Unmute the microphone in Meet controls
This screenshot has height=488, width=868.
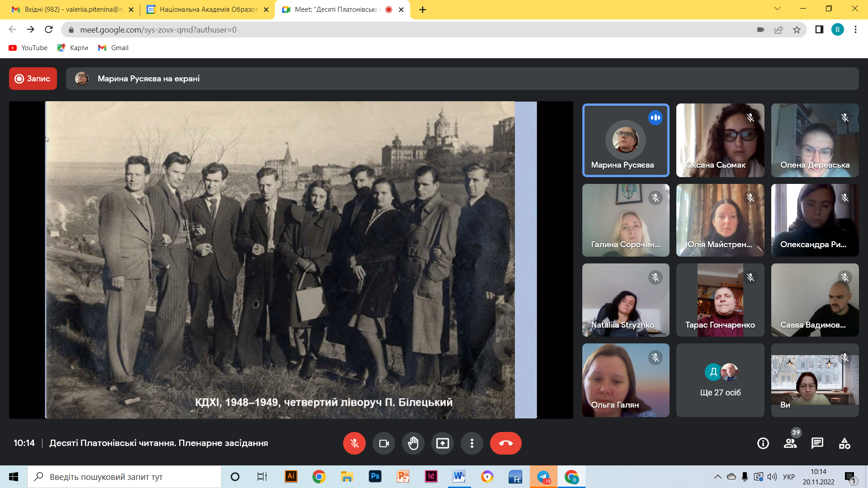[354, 443]
